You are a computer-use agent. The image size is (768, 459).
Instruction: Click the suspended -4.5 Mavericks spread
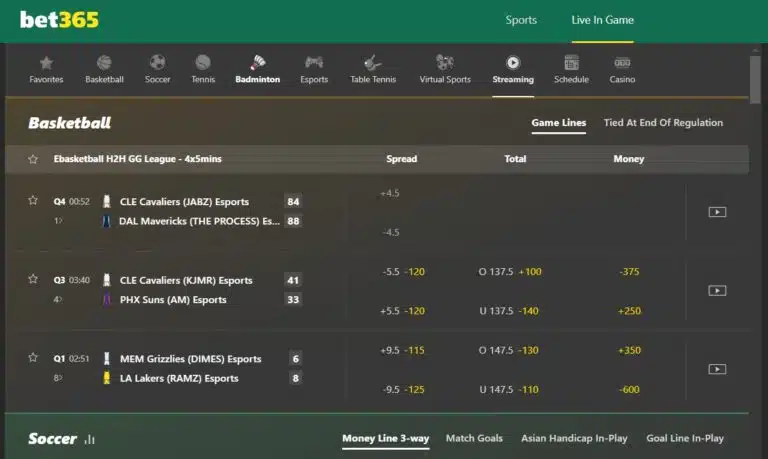pos(391,232)
